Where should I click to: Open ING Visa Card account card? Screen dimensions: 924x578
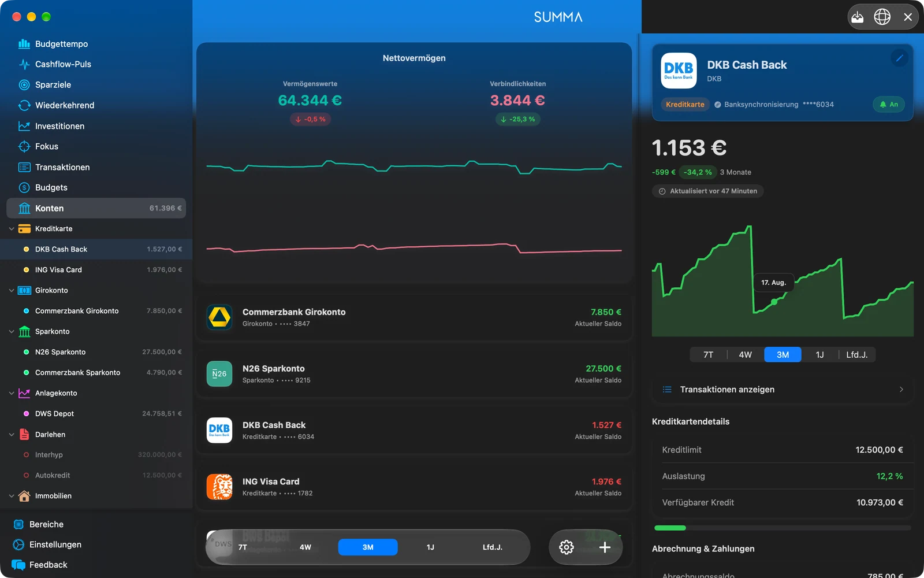point(414,487)
